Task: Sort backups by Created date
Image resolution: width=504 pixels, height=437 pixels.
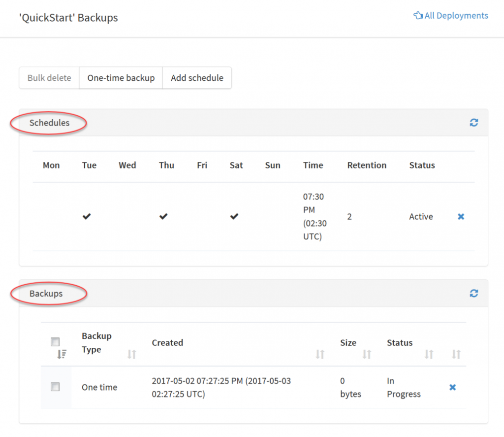Action: (320, 354)
